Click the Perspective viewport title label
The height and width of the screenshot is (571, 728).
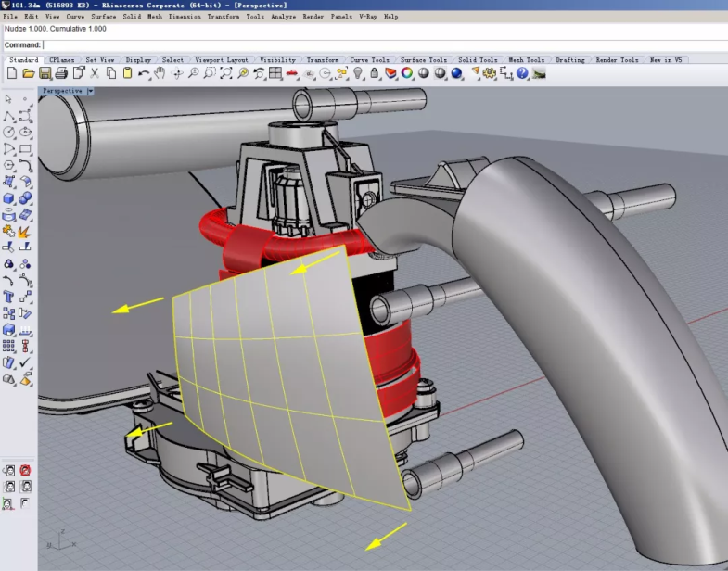pos(62,92)
